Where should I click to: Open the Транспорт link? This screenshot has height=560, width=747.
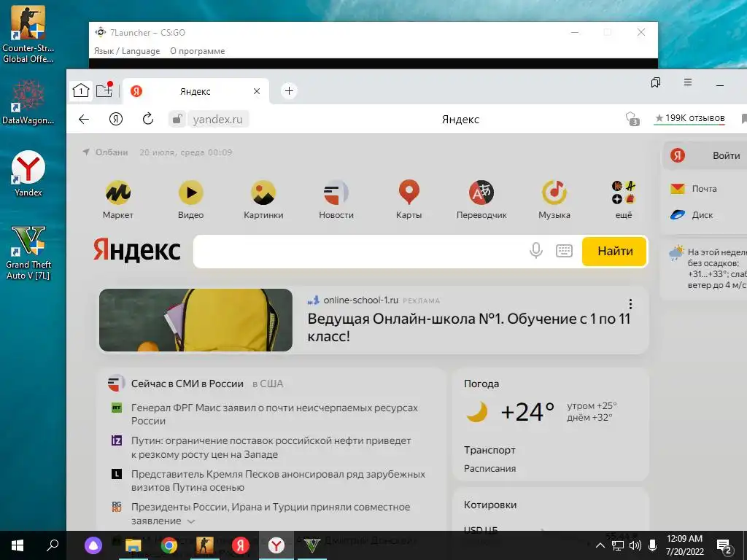click(x=489, y=450)
